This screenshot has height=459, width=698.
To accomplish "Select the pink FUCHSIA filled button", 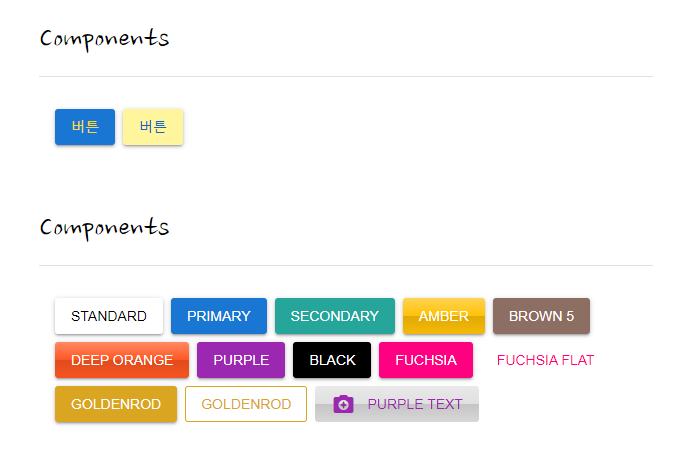I will click(426, 360).
